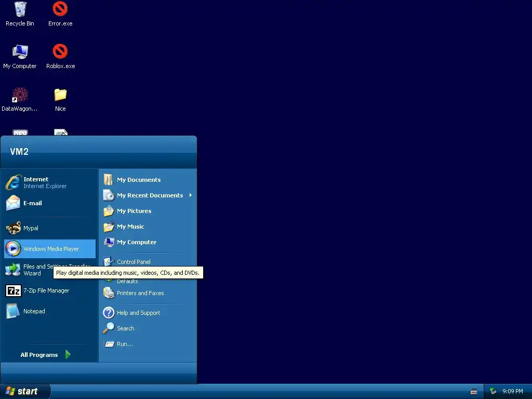
Task: Launch Windows Media Player
Action: 50,249
